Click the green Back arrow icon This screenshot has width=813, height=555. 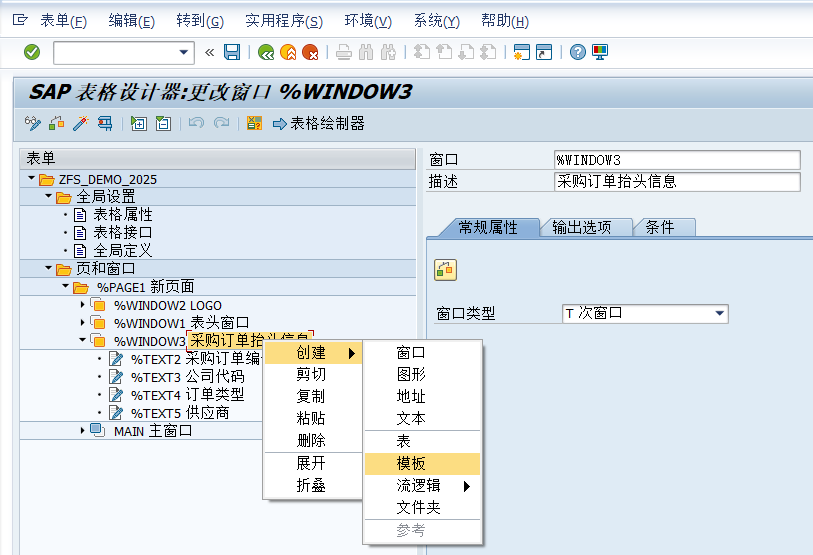click(266, 52)
